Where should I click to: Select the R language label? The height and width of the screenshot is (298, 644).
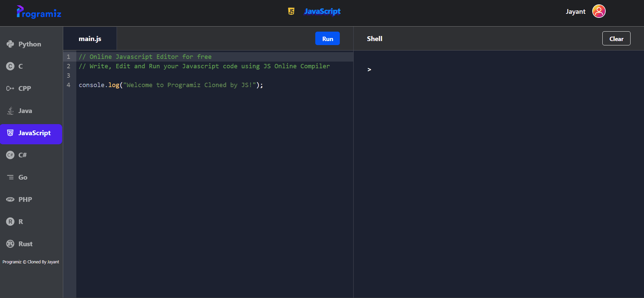[x=21, y=222]
